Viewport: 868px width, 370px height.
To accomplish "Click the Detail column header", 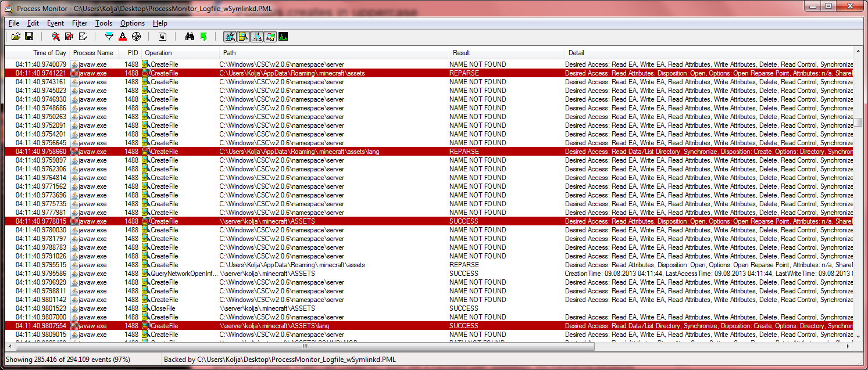I will (x=709, y=53).
